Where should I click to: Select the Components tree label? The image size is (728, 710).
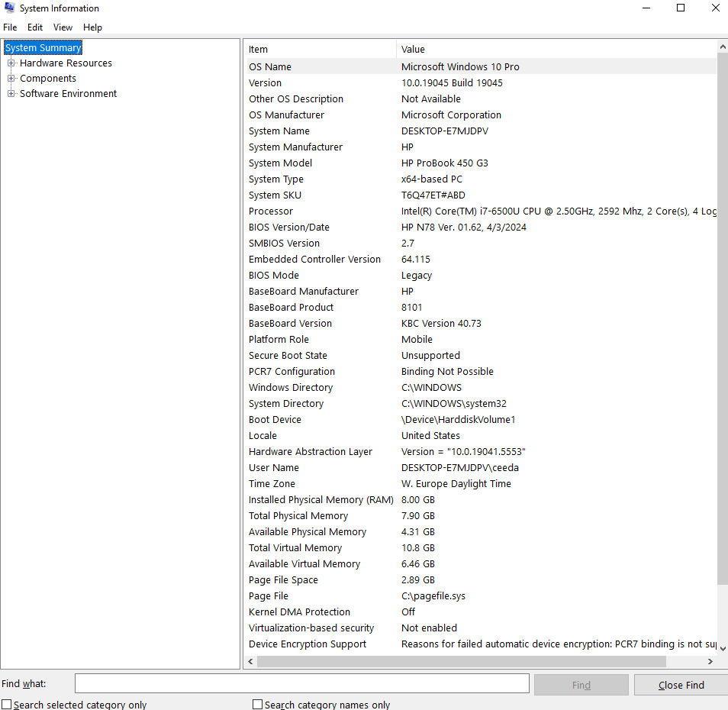click(48, 79)
